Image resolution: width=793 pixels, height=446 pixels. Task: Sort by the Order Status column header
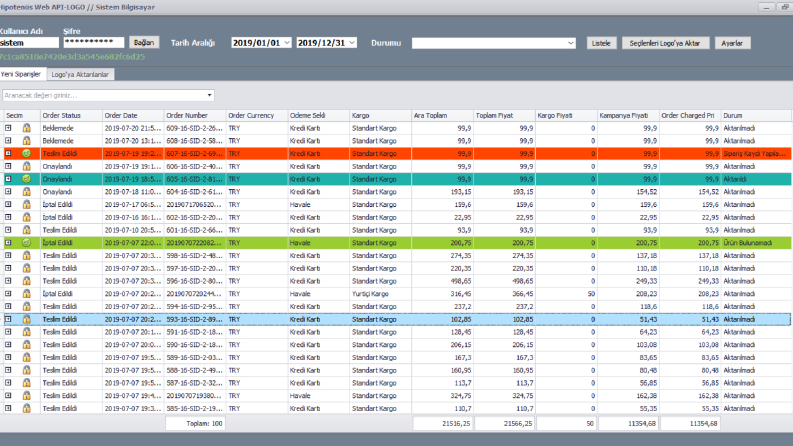(71, 115)
